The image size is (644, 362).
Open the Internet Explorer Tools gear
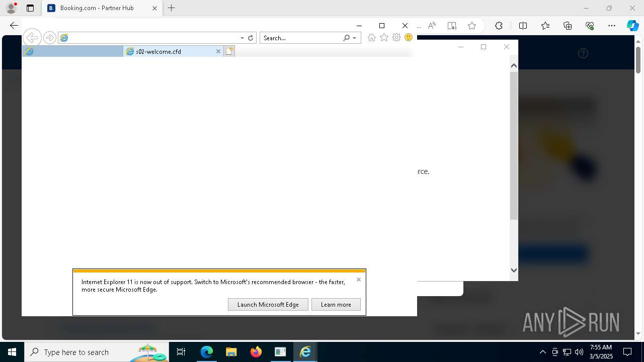pyautogui.click(x=396, y=38)
